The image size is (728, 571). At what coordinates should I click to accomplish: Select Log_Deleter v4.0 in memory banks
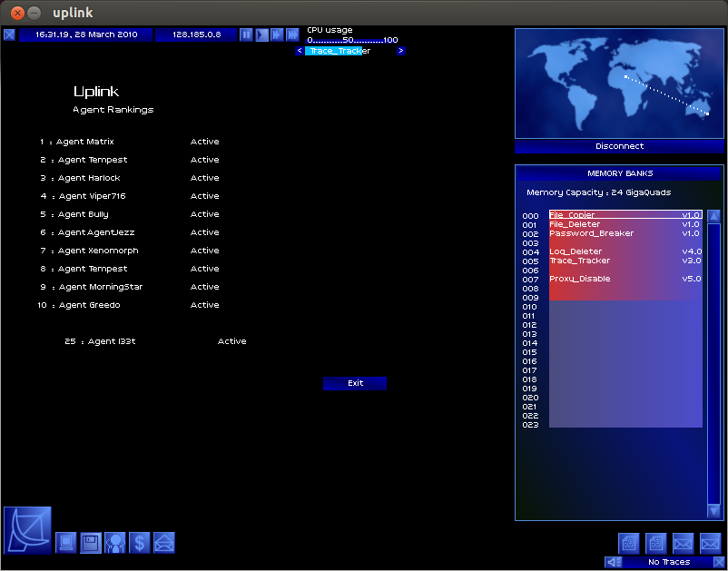pos(625,251)
